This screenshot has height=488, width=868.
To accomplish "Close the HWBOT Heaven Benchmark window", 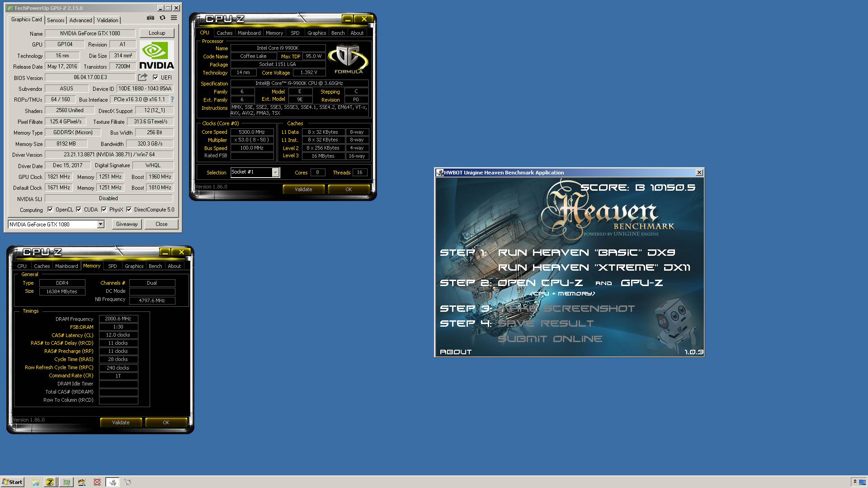I will pos(699,173).
